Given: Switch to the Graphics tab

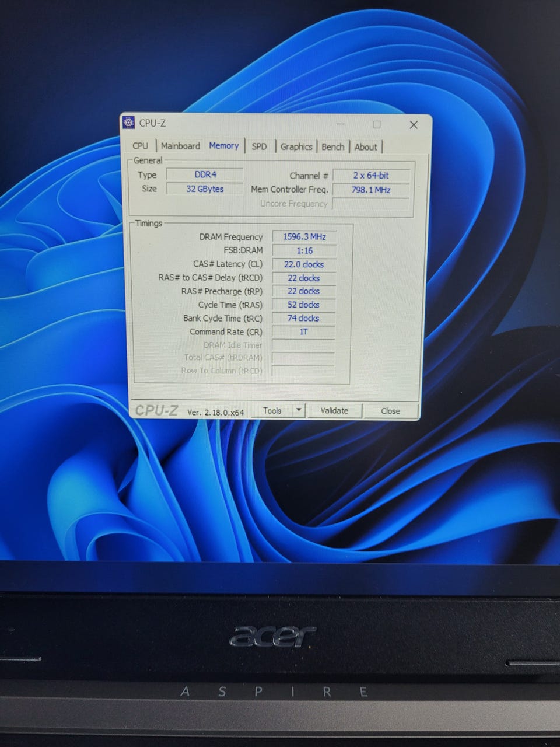Looking at the screenshot, I should pyautogui.click(x=296, y=146).
